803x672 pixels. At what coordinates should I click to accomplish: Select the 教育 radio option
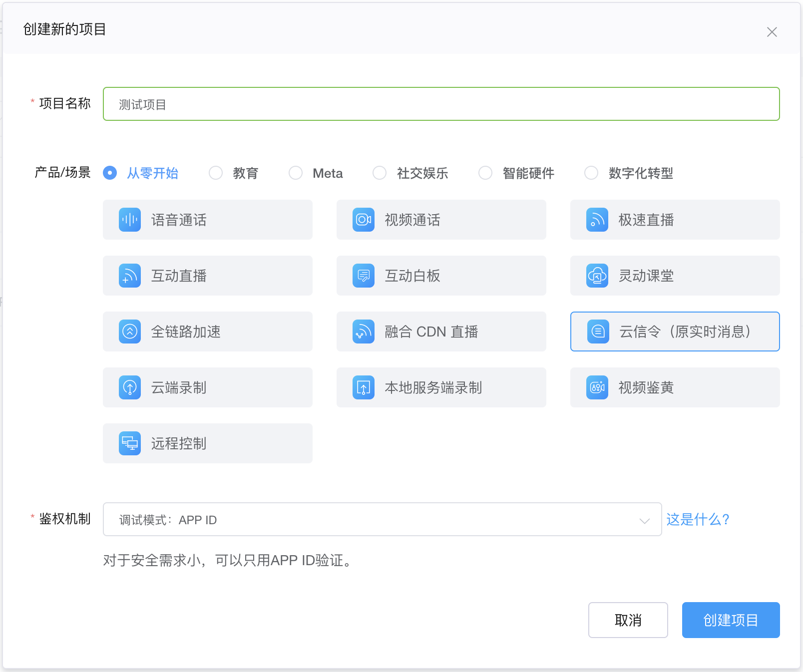(216, 173)
